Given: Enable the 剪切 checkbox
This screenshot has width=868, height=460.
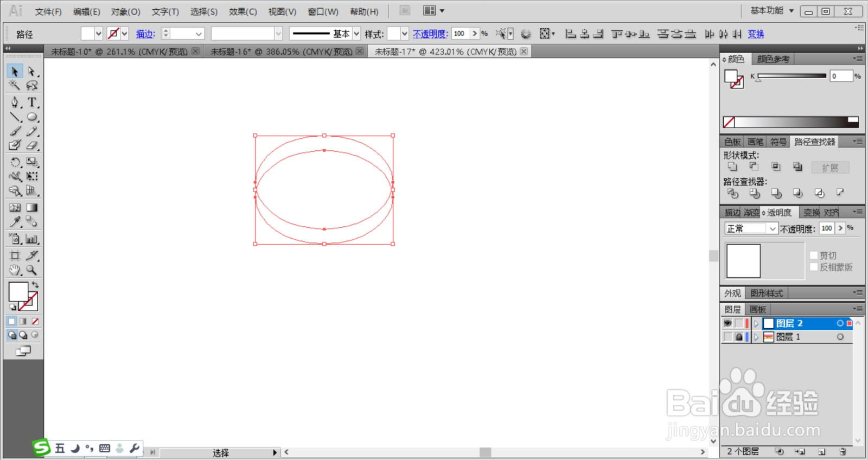Looking at the screenshot, I should point(814,255).
